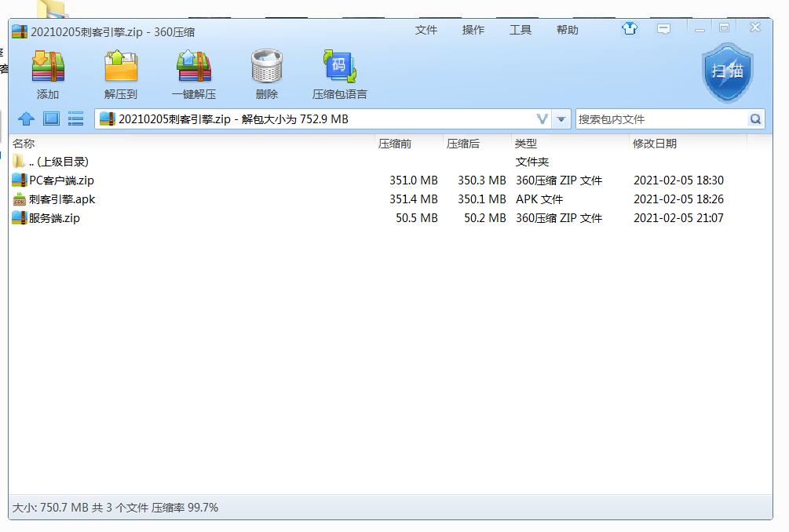This screenshot has height=532, width=789.
Task: Open the skin shirt icon in title bar
Action: 630,29
